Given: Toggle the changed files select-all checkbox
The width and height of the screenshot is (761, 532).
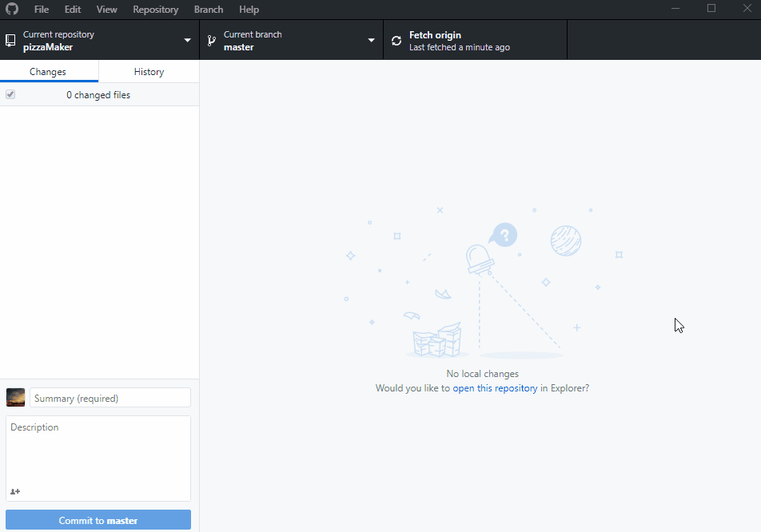Looking at the screenshot, I should [10, 94].
